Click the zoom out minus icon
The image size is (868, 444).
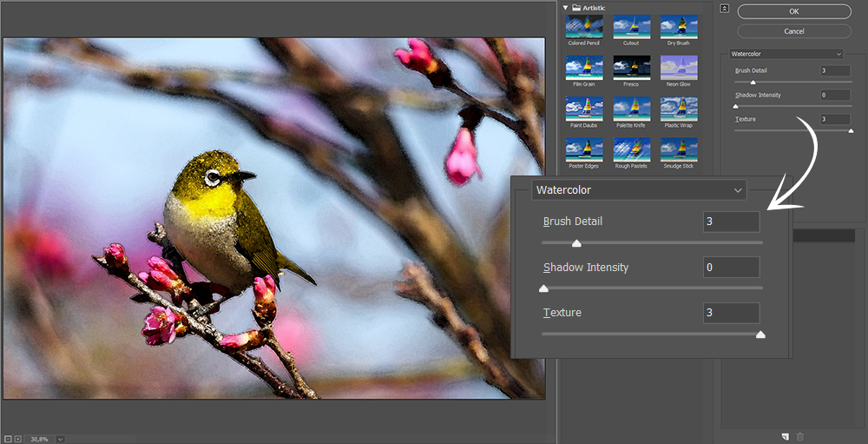coord(8,439)
